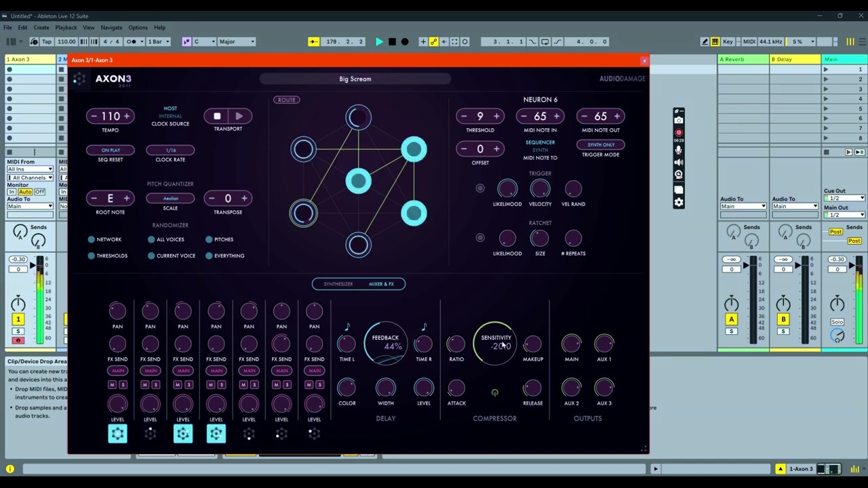Toggle the delay Time L note sync icon
The image size is (868, 488).
click(x=347, y=327)
